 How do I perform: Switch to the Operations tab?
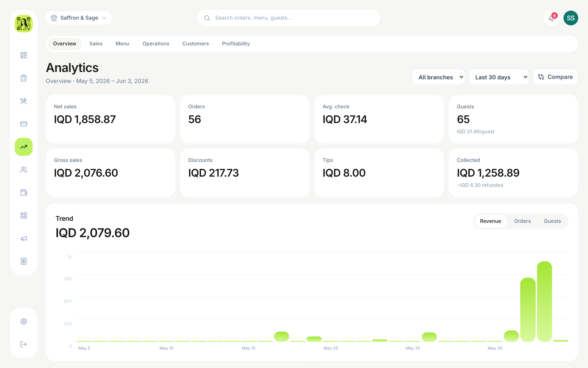tap(156, 44)
